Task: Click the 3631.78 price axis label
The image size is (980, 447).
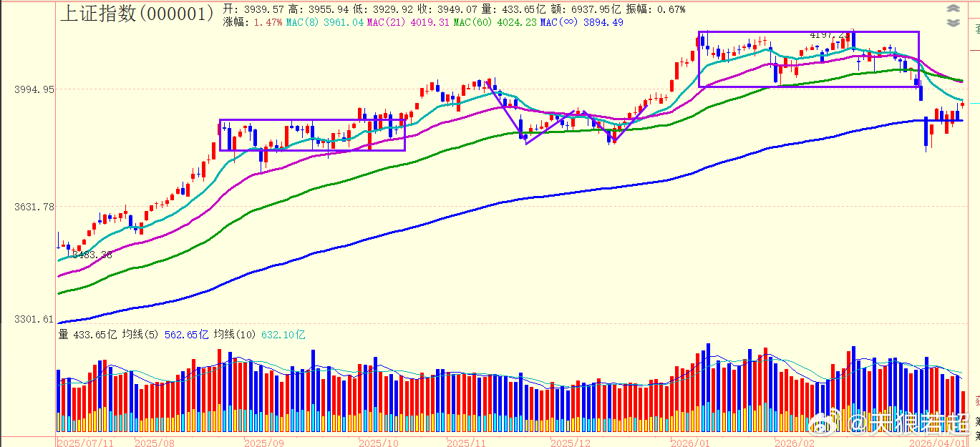Action: [x=34, y=207]
